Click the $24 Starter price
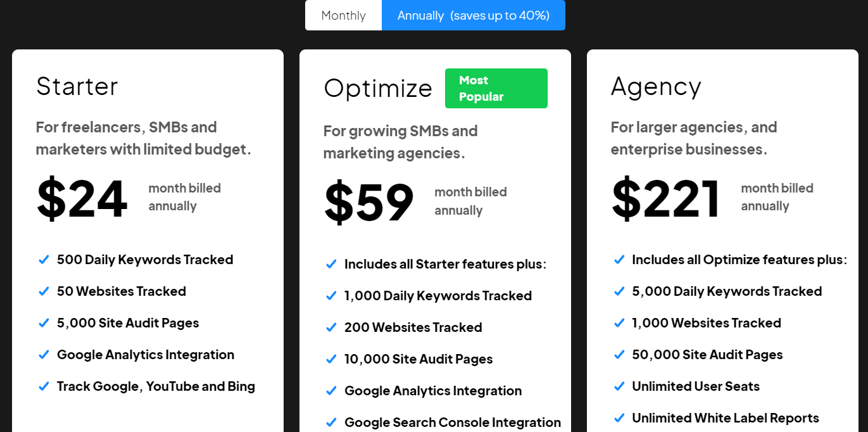Image resolution: width=868 pixels, height=432 pixels. (82, 199)
